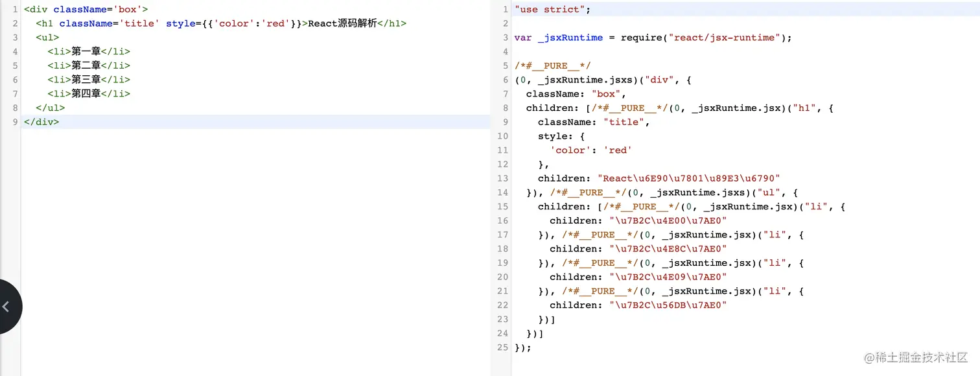Click the "use strict"; line in output

[552, 9]
